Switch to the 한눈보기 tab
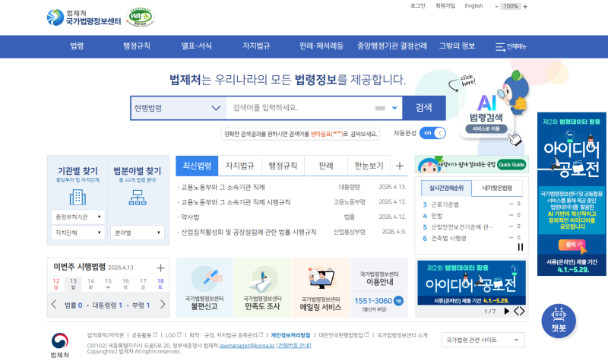Image resolution: width=608 pixels, height=364 pixels. tap(369, 166)
